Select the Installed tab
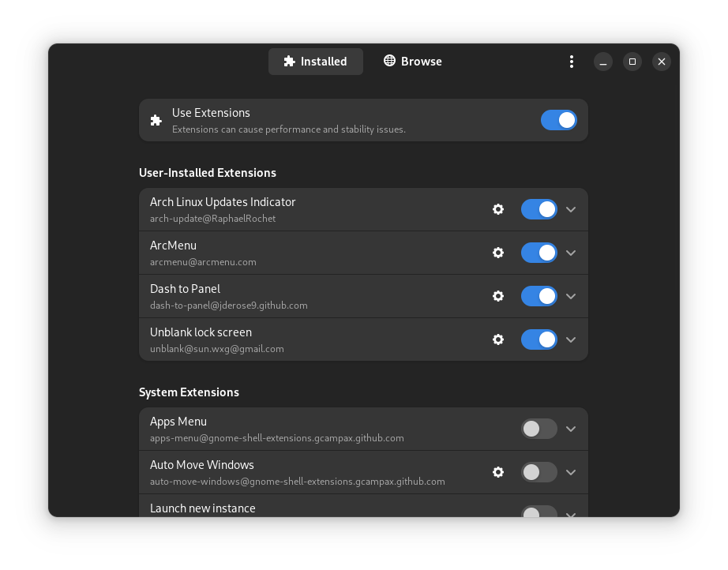Viewport: 728px width, 570px height. coord(316,62)
